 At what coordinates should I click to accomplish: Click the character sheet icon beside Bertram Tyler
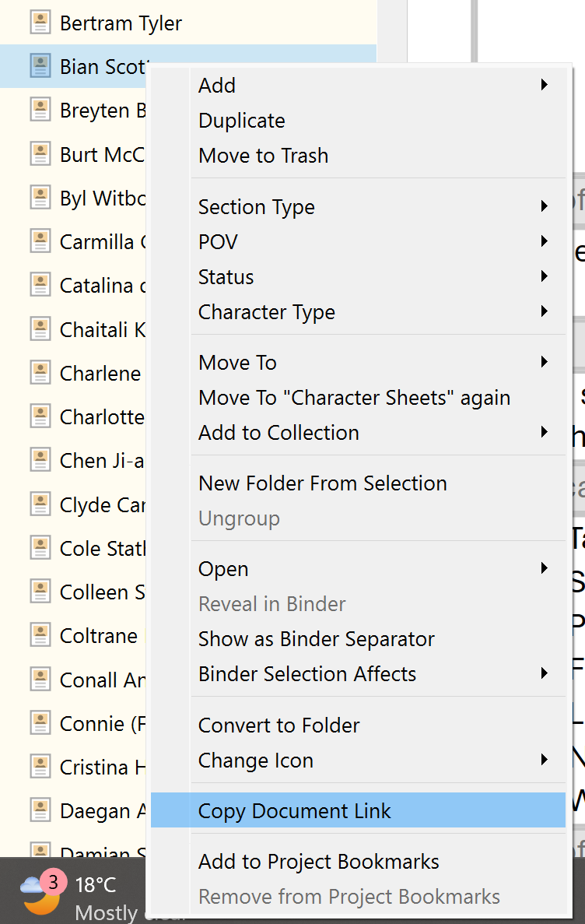click(x=40, y=23)
